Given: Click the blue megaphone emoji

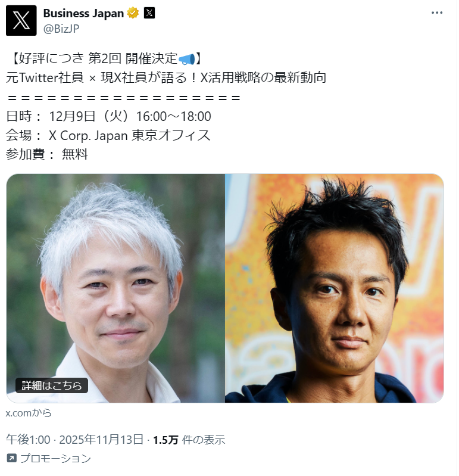Looking at the screenshot, I should pos(186,58).
